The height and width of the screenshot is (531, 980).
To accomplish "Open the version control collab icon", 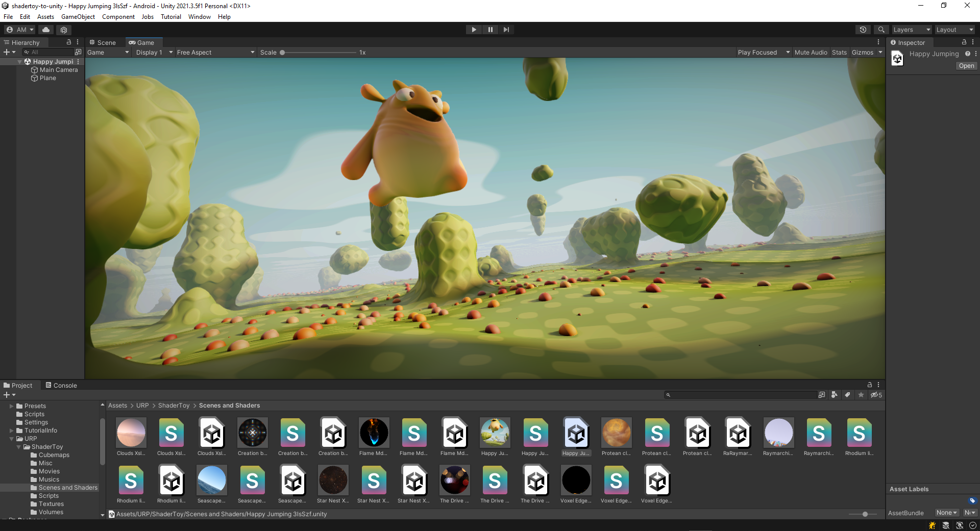I will tap(64, 30).
